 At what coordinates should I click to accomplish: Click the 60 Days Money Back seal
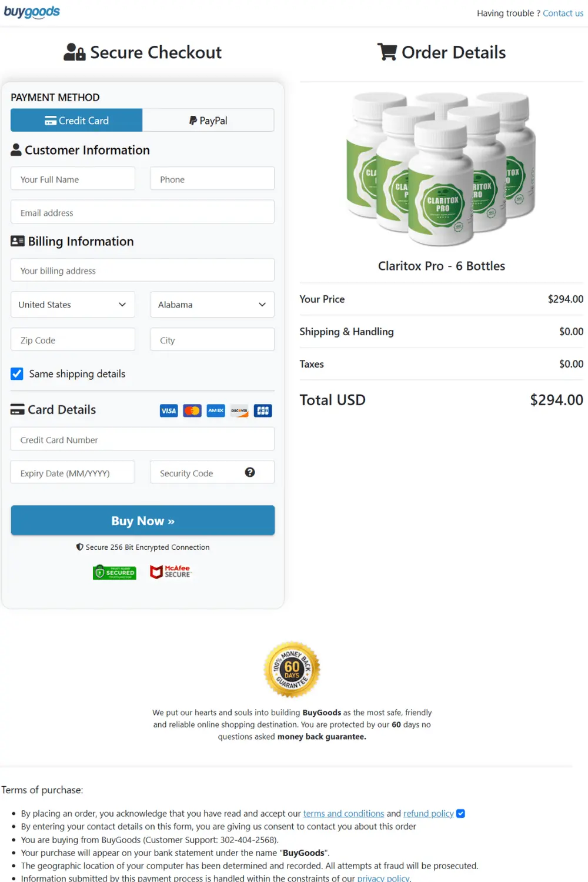pyautogui.click(x=292, y=670)
